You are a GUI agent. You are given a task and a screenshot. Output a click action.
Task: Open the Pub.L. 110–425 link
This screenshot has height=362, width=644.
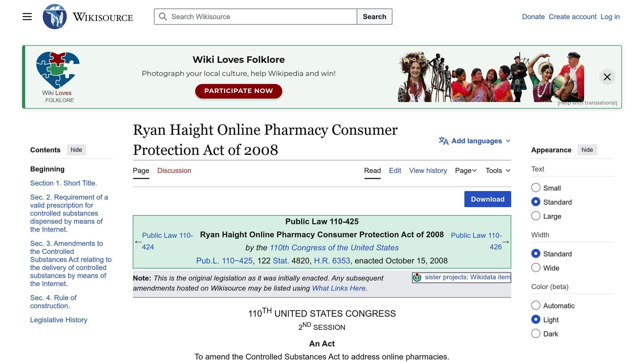tap(224, 261)
